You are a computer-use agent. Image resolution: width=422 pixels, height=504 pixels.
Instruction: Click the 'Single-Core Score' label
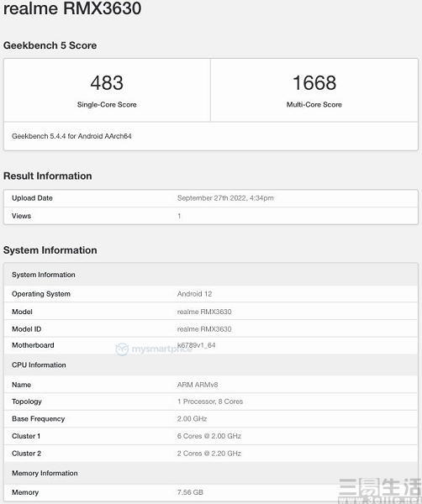coord(107,104)
